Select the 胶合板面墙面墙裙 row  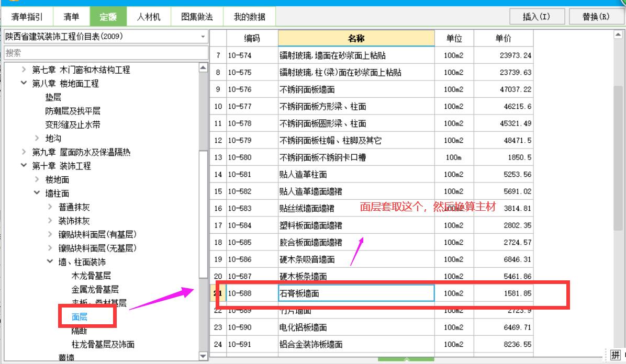(x=372, y=242)
